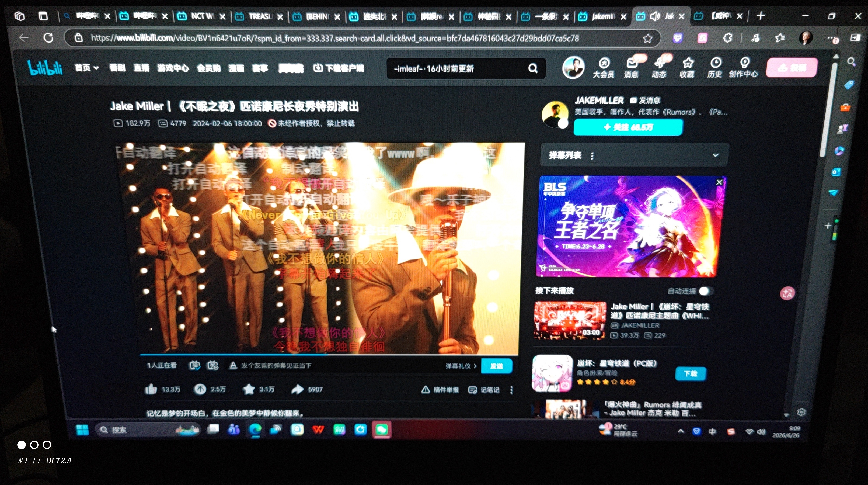868x485 pixels.
Task: Open the Jake Miller 崩坏：星穹铁道 video thumbnail
Action: tap(570, 321)
